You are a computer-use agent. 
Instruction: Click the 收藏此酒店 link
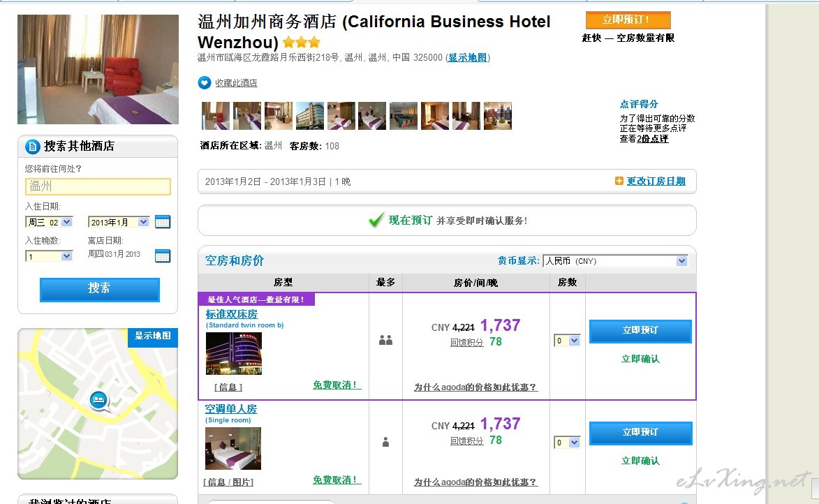coord(236,83)
